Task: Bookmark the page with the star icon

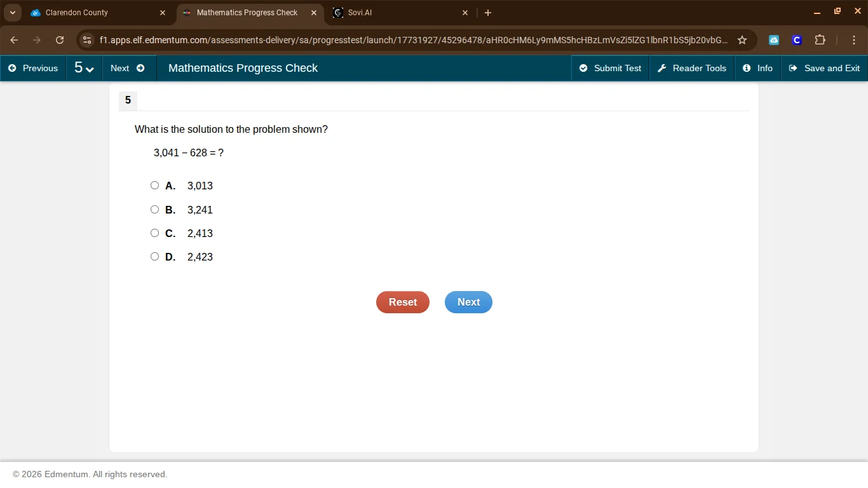Action: click(x=742, y=39)
